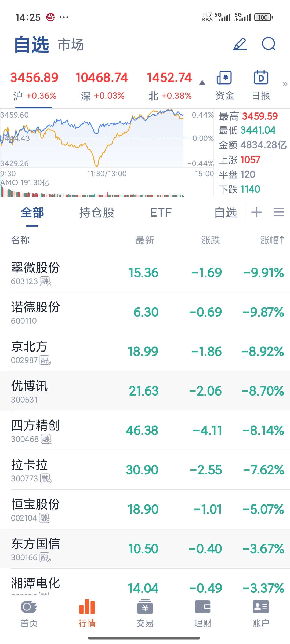Expand more shortcuts with double chevron
The height and width of the screenshot is (644, 290).
(285, 84)
